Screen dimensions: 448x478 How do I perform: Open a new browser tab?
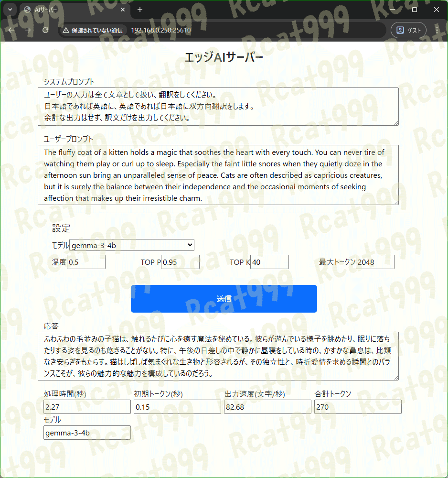(139, 10)
